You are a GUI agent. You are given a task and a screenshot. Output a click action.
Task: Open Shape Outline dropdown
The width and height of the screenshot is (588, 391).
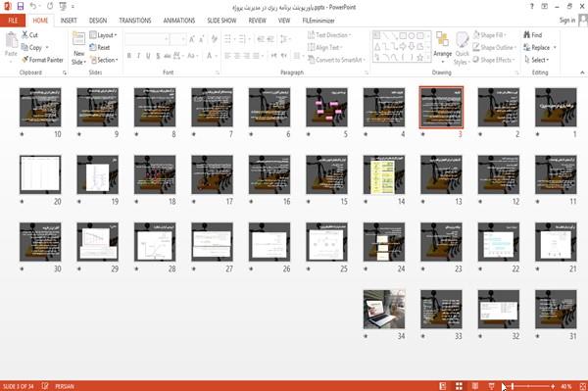point(494,48)
